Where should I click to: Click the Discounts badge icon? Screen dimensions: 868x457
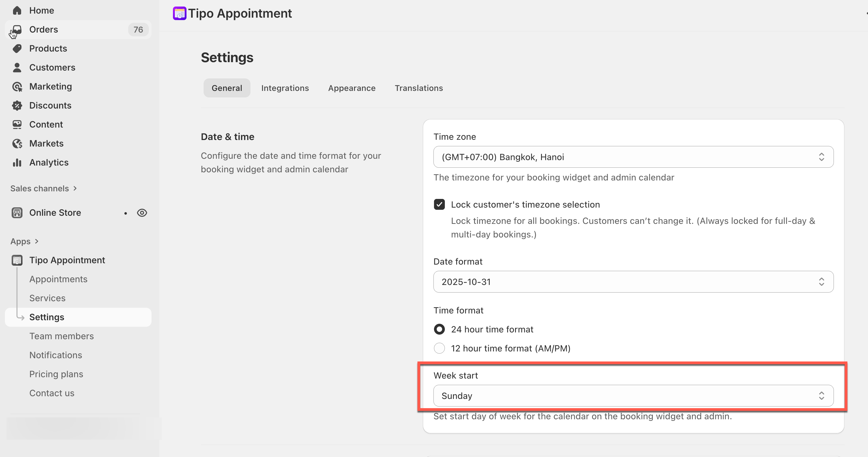click(x=17, y=106)
